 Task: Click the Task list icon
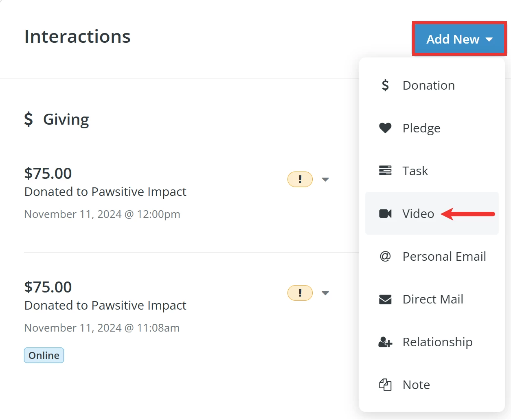[385, 171]
